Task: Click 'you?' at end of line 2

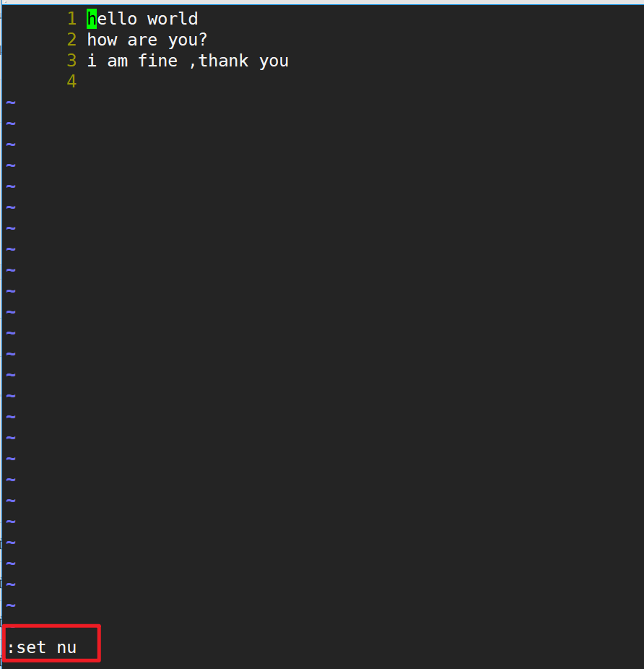Action: [x=188, y=40]
